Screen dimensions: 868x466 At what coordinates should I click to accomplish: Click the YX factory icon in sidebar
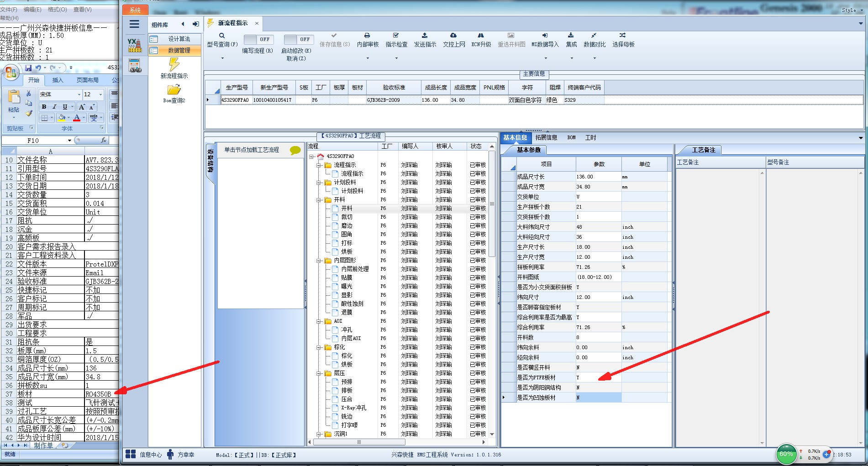pyautogui.click(x=134, y=45)
